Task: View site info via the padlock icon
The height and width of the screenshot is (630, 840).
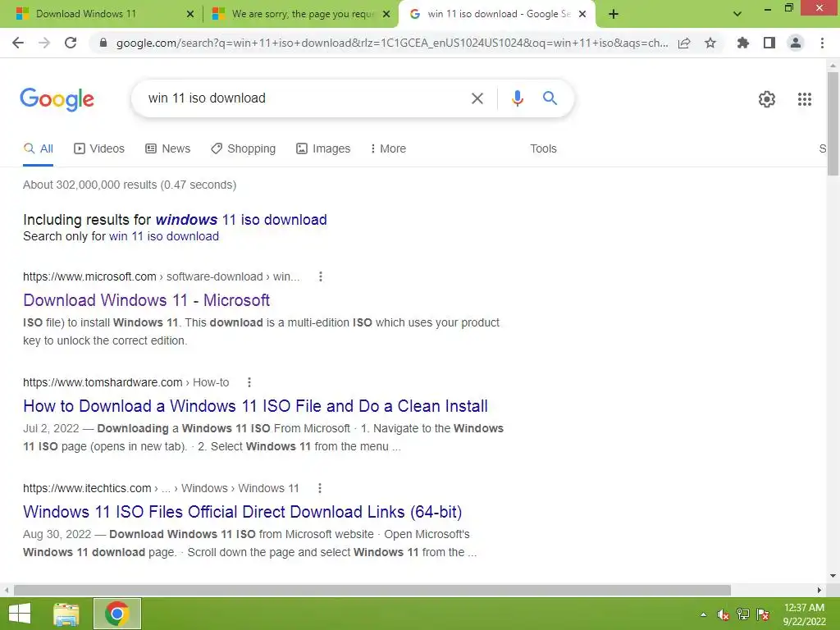Action: pos(103,43)
